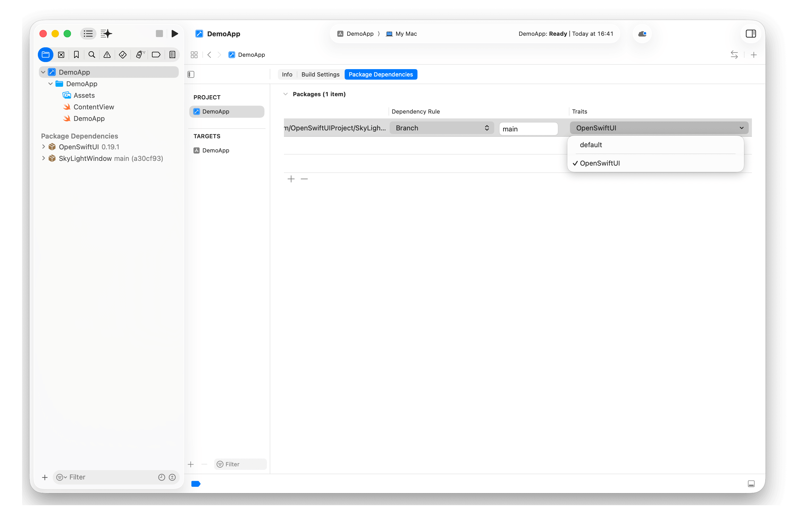Select the SkyLightWindow package URL cell

click(x=335, y=128)
